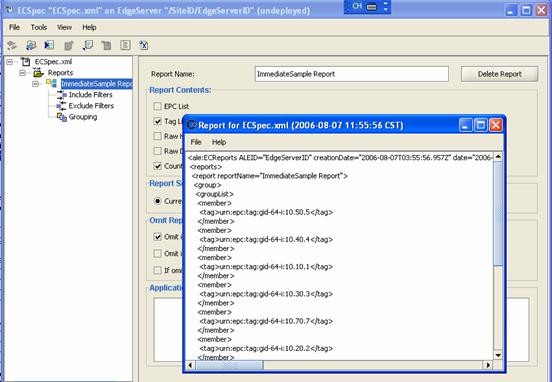Click the ImmediateSample report node icon
552x382 pixels.
[51, 83]
